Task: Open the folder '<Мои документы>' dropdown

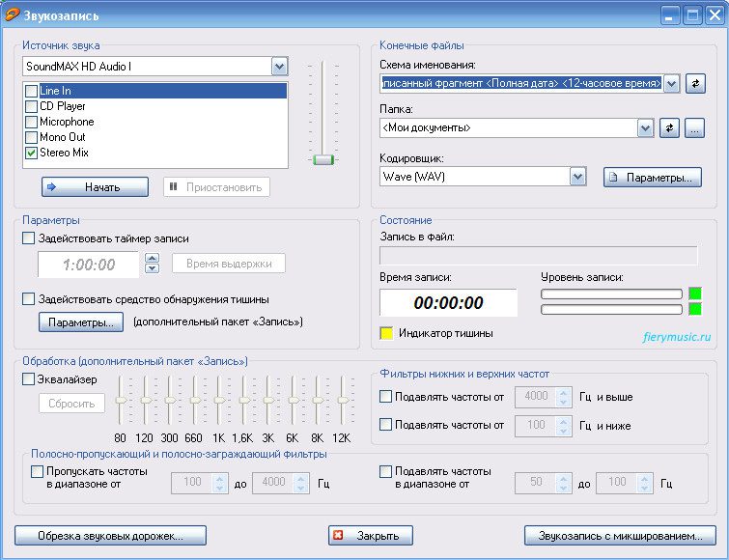Action: pos(645,128)
